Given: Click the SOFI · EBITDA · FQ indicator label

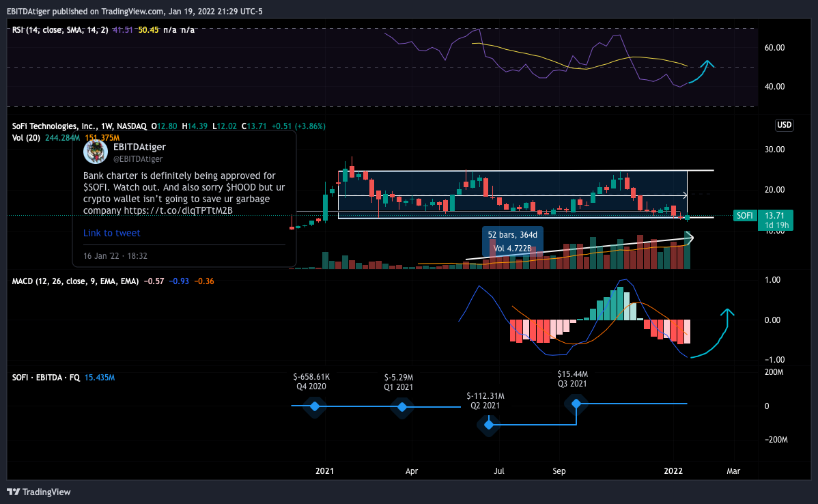Looking at the screenshot, I should click(46, 377).
